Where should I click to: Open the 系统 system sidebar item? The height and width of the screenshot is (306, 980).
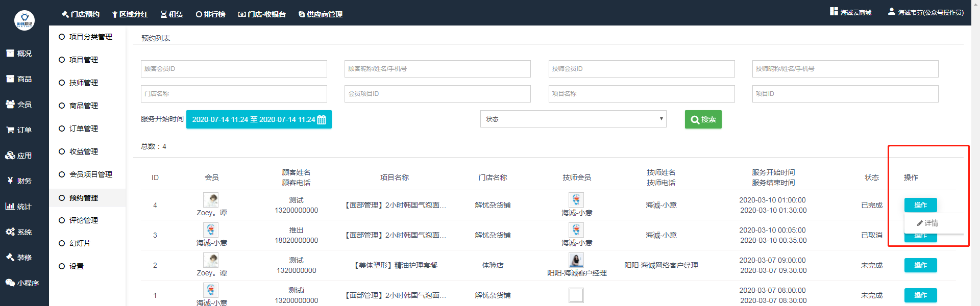(19, 232)
